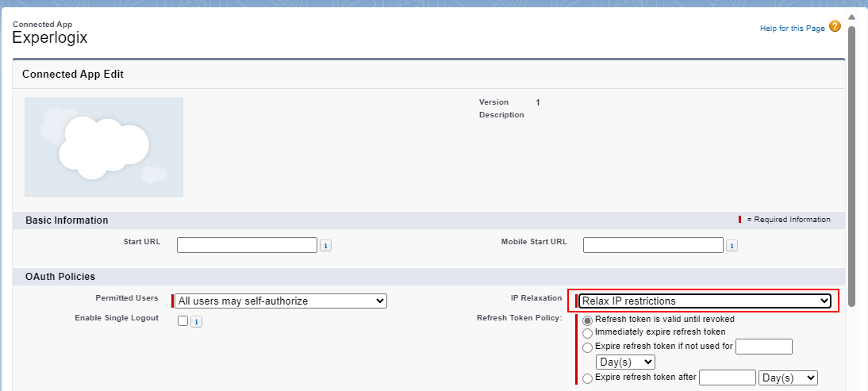The width and height of the screenshot is (868, 391).
Task: Click the info icon beside Start URL
Action: [x=325, y=246]
